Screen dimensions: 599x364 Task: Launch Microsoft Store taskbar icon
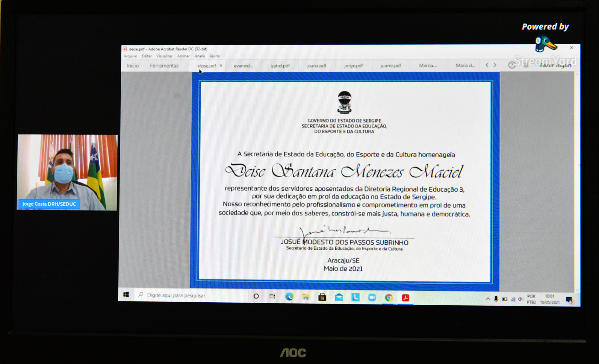(x=322, y=297)
